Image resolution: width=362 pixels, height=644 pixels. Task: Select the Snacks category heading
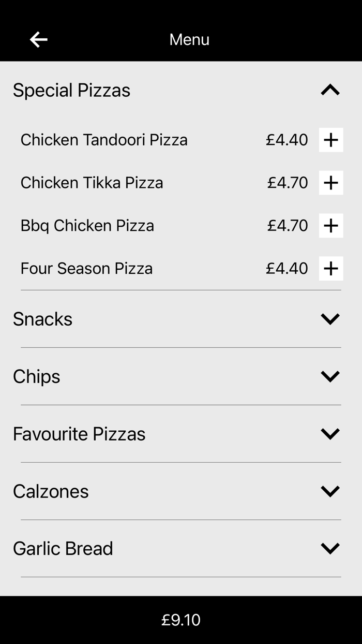point(43,319)
